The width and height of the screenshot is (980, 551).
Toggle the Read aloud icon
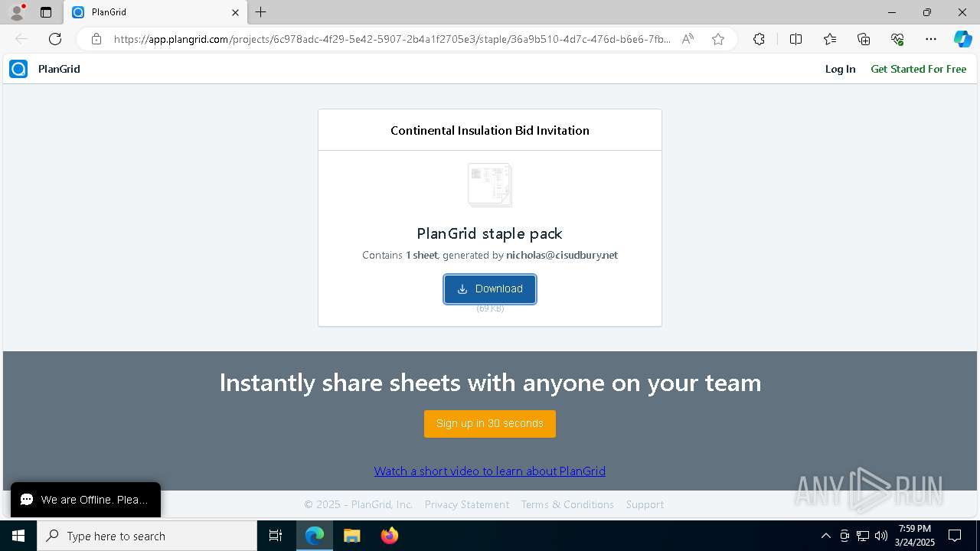[688, 39]
